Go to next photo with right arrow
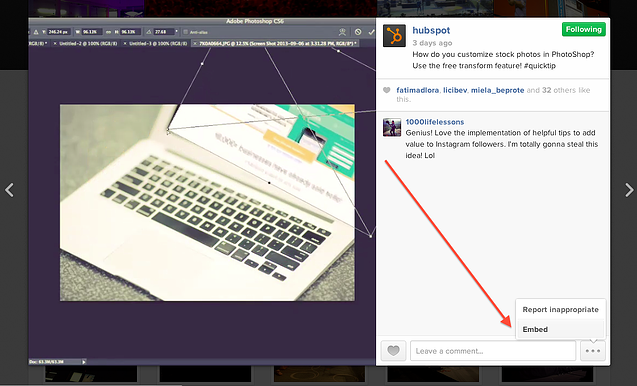 pos(629,190)
